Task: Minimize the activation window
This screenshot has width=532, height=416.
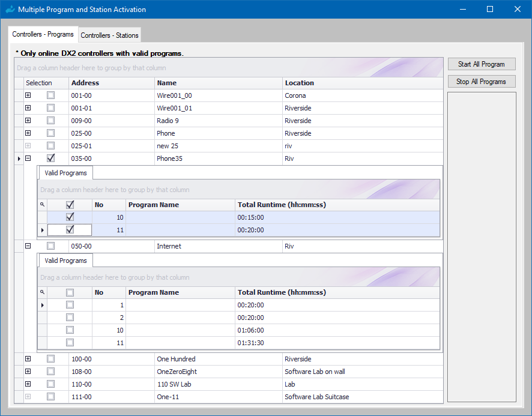Action: 463,9
